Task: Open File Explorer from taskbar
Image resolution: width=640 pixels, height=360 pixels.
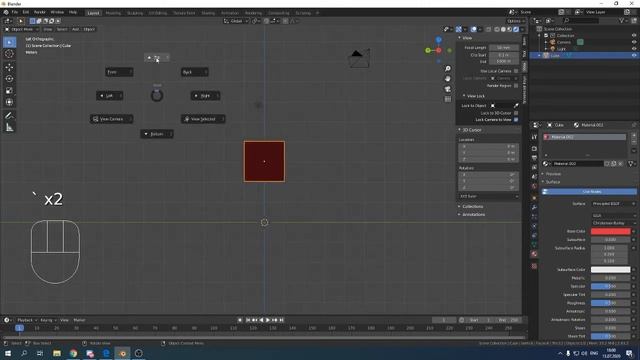Action: 57,353
